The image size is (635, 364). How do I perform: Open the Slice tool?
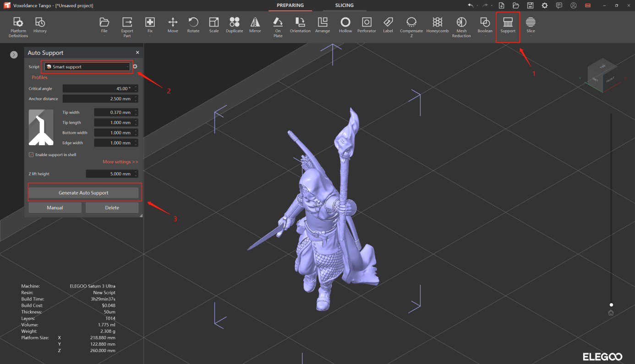(x=531, y=25)
